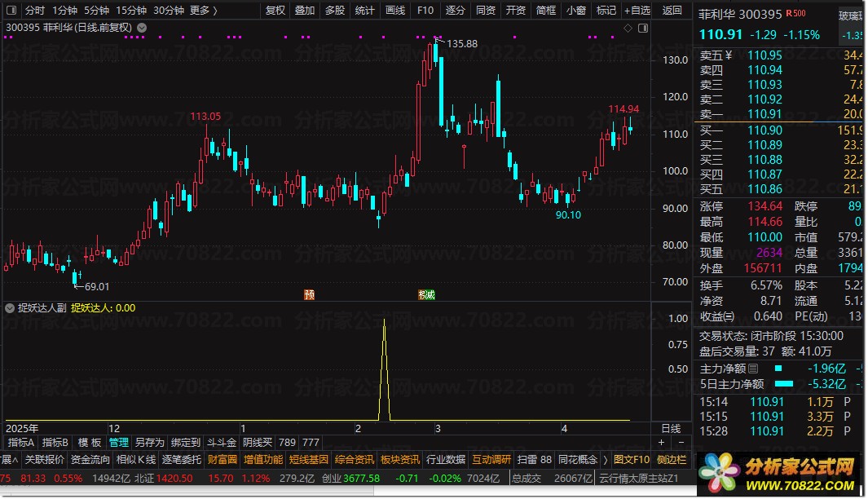Expand the 展 arrow in the bottom tab row
Viewport: 868px width, 499px height.
pos(10,460)
